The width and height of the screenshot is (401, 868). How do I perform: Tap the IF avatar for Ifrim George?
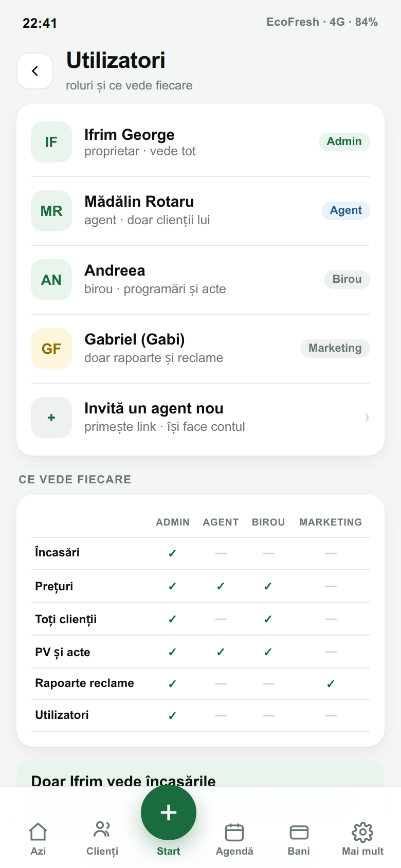click(51, 142)
